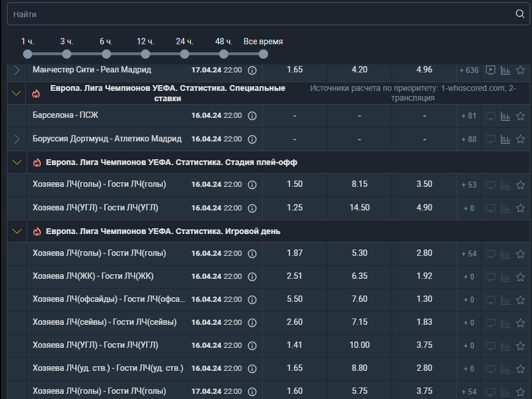Image resolution: width=532 pixels, height=399 pixels.
Task: Open info icon in row with odds 1.87
Action: (x=252, y=254)
